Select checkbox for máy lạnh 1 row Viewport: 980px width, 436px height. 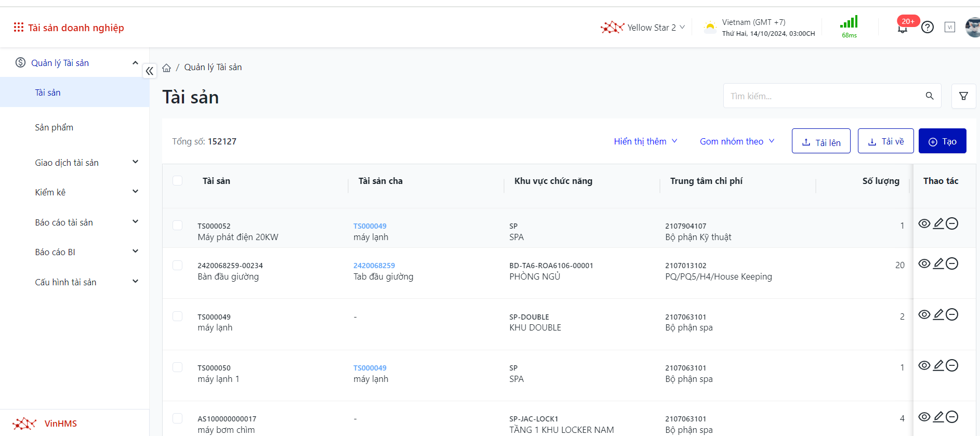[x=178, y=367]
